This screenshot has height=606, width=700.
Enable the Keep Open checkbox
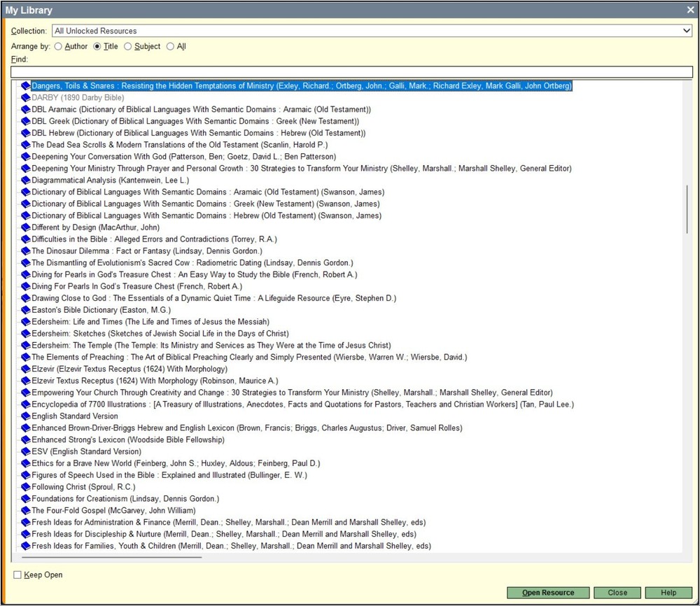(17, 575)
